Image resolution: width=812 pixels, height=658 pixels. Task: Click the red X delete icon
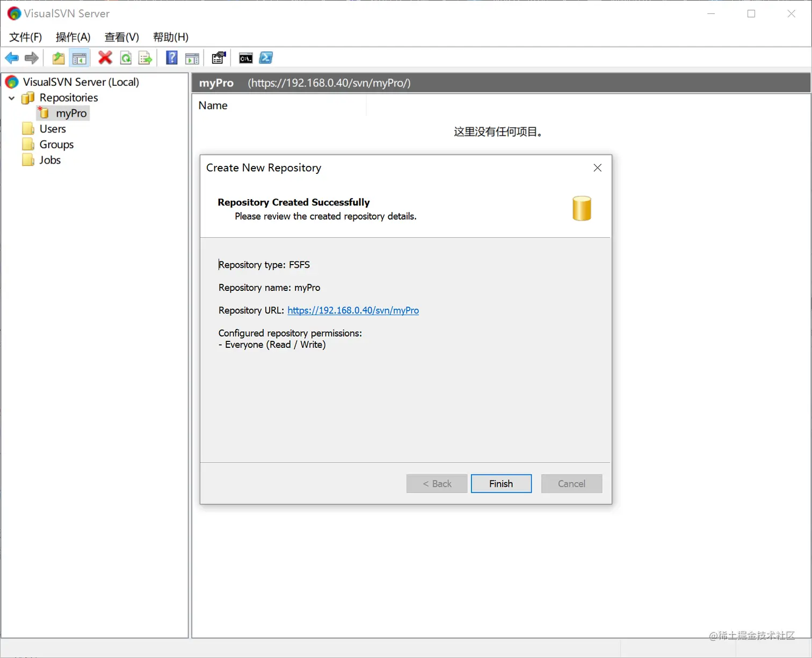105,58
